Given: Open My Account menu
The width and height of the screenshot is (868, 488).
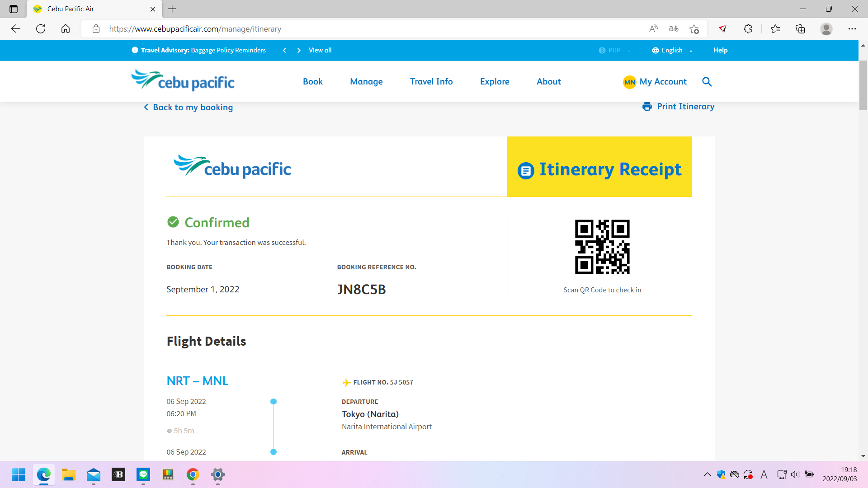Looking at the screenshot, I should [x=655, y=82].
